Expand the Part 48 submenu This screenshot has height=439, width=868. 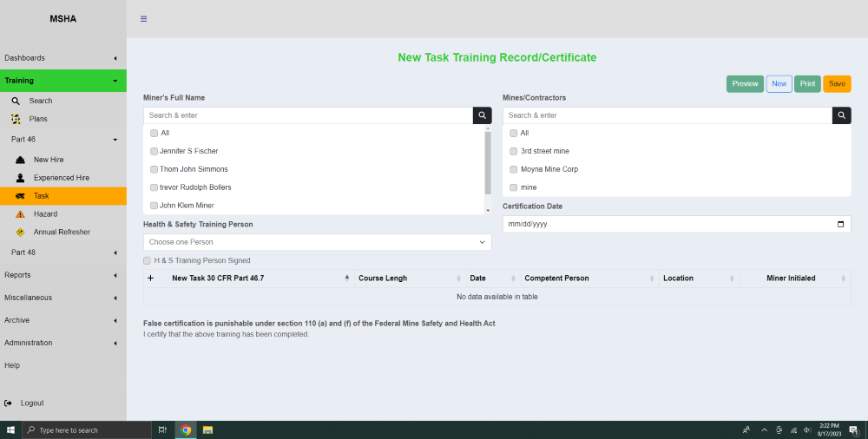point(63,252)
